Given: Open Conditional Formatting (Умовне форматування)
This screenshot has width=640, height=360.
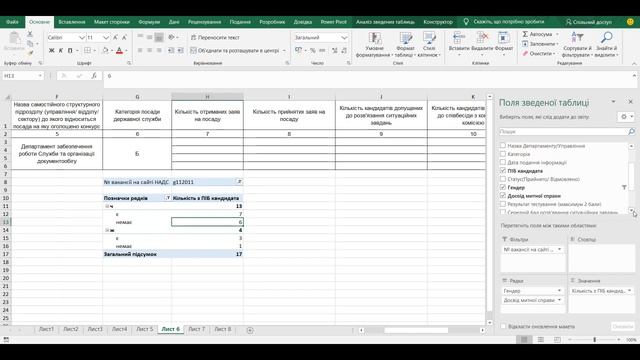Looking at the screenshot, I should coord(374,45).
